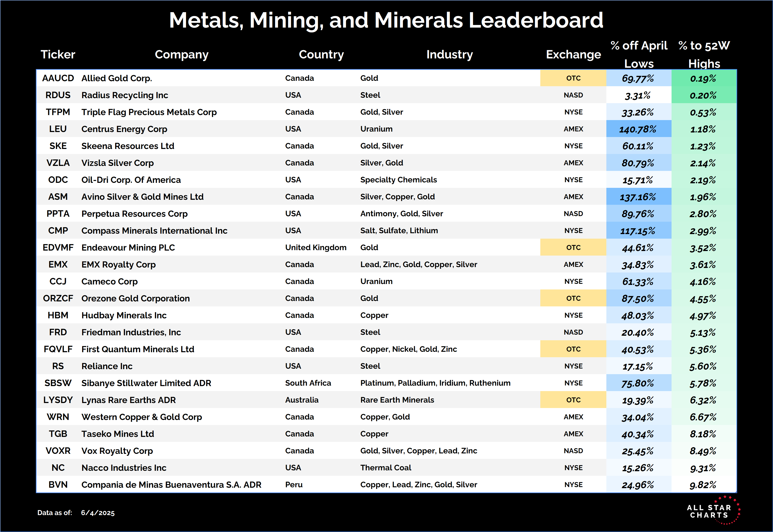Click the Australia country cell
This screenshot has height=532, width=773.
pyautogui.click(x=302, y=400)
